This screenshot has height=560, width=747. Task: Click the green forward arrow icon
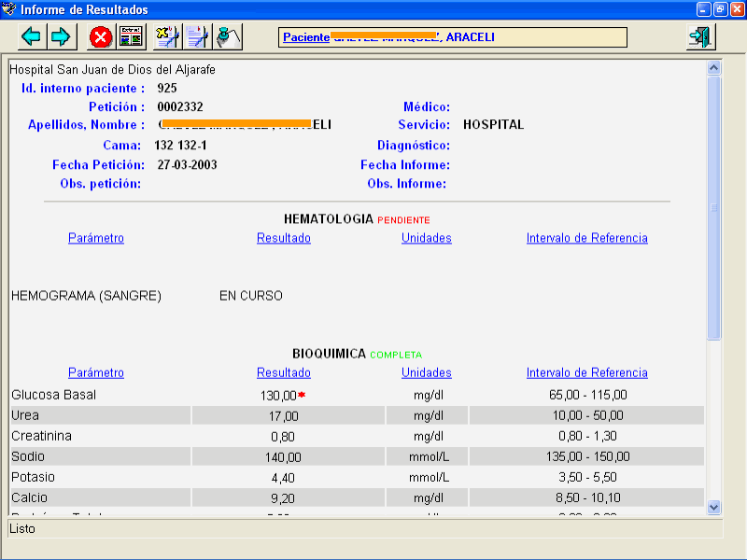click(61, 36)
